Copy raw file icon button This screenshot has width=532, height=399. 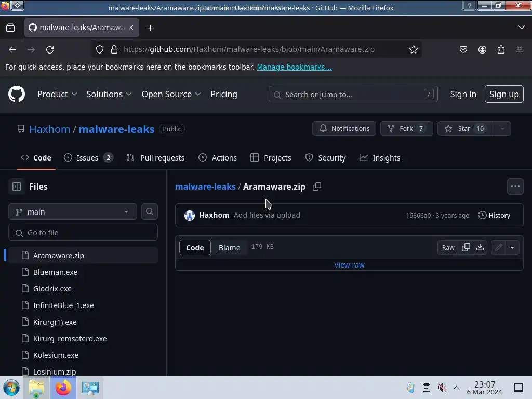[466, 247]
